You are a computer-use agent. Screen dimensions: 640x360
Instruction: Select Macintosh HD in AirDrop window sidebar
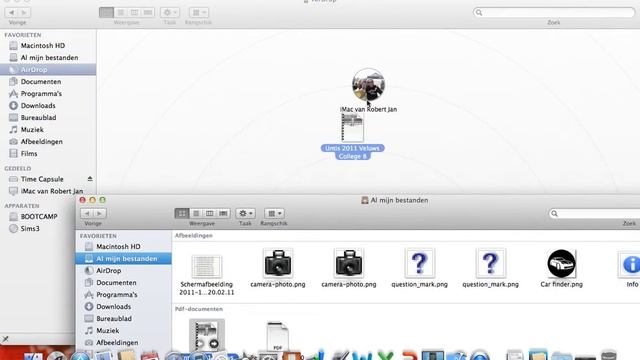point(42,46)
